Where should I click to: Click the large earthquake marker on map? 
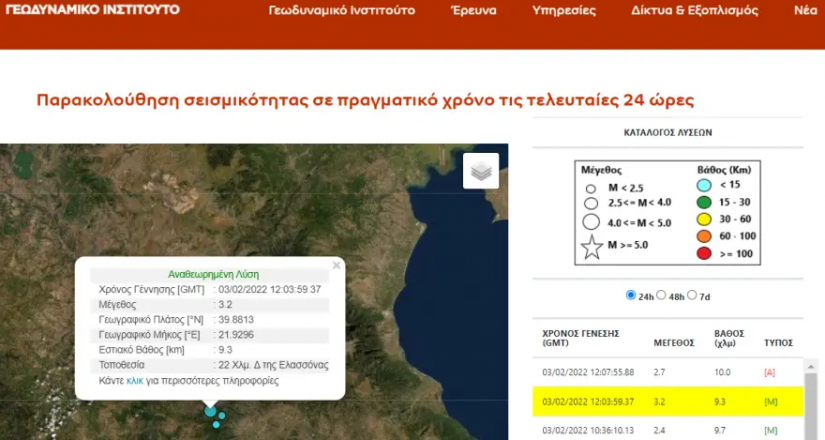point(210,410)
